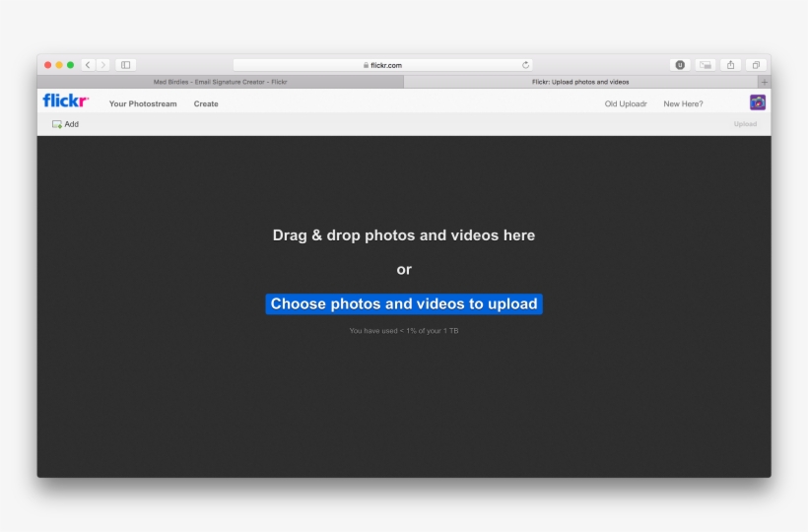Click Choose photos and videos to upload
Image resolution: width=808 pixels, height=532 pixels.
[x=404, y=303]
